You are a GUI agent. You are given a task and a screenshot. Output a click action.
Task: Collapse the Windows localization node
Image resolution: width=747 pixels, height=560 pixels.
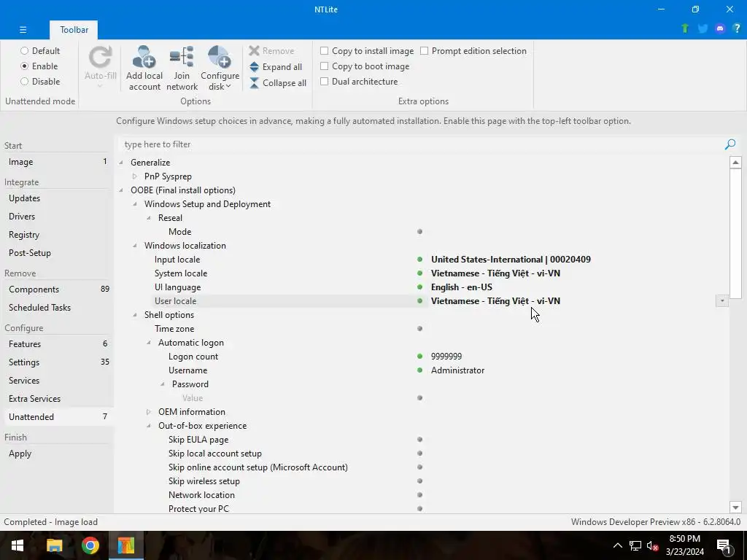coord(135,246)
